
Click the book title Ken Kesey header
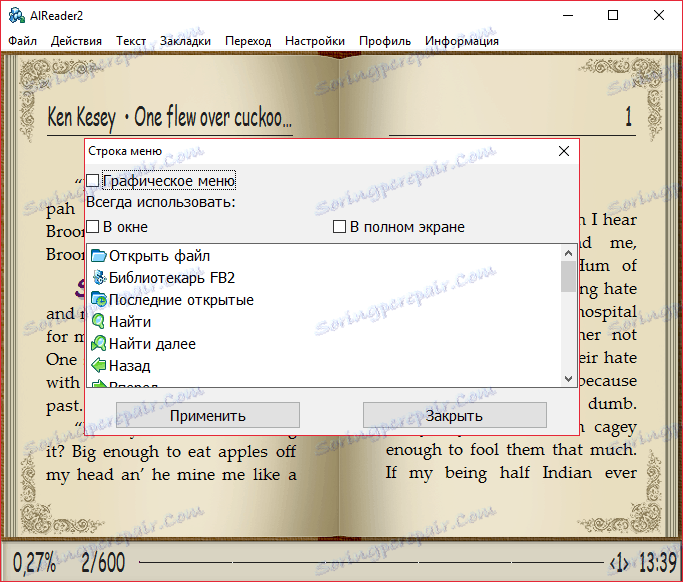click(169, 117)
